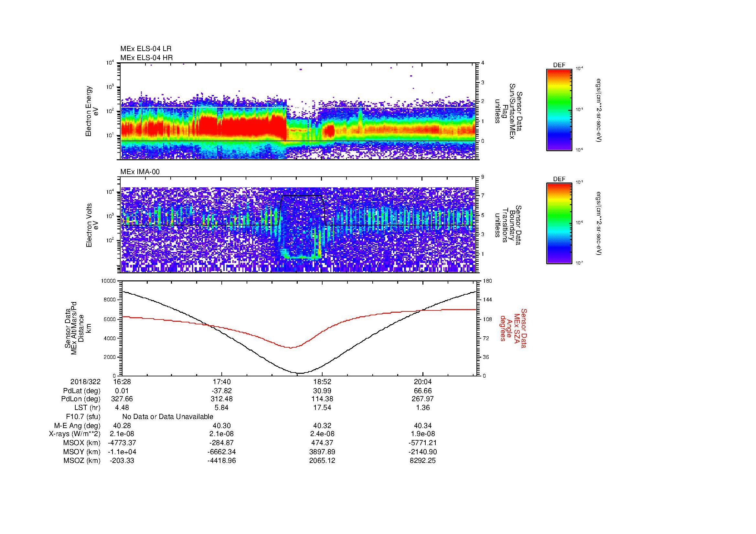
Task: Click the M-E Ang value '40.32'
Action: tap(322, 426)
